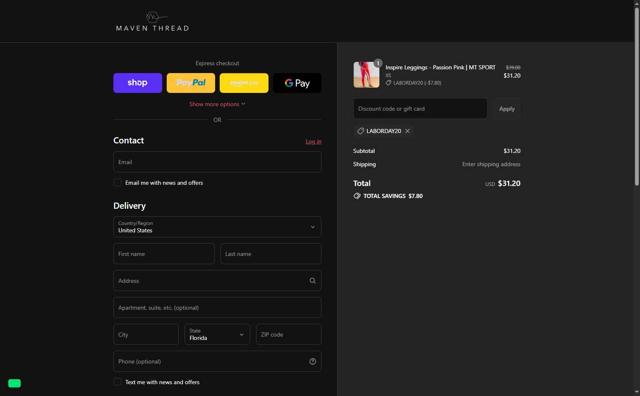
Task: Open the green chat widget button
Action: (14, 383)
